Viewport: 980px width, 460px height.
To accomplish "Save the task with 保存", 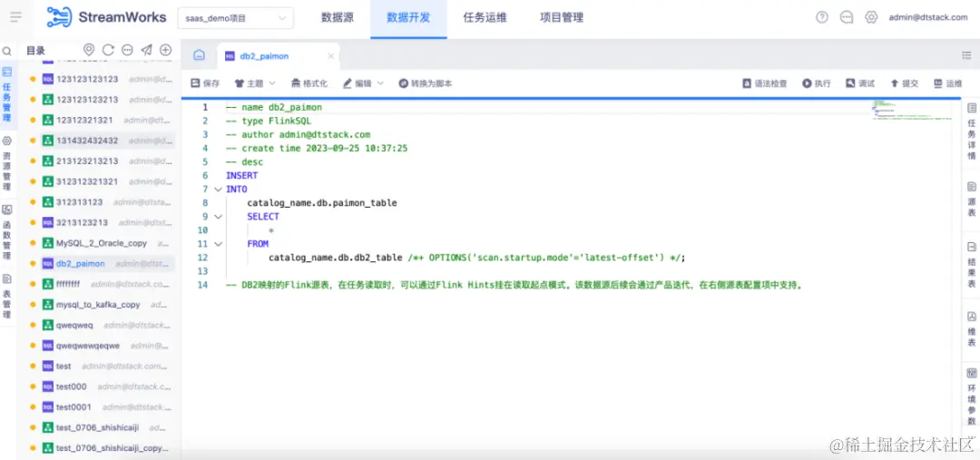I will 205,83.
